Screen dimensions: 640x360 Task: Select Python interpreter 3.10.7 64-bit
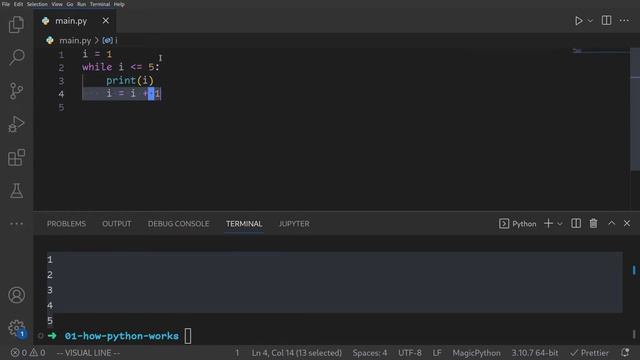[535, 353]
